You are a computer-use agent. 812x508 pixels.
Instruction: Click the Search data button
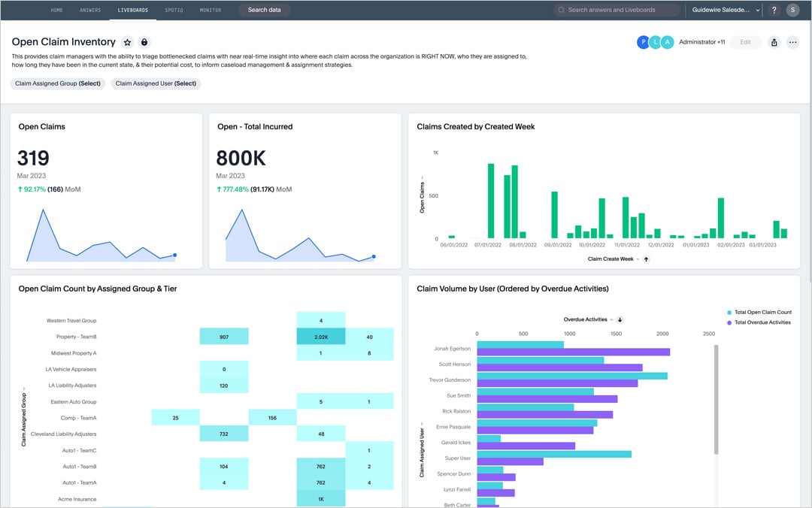(265, 11)
